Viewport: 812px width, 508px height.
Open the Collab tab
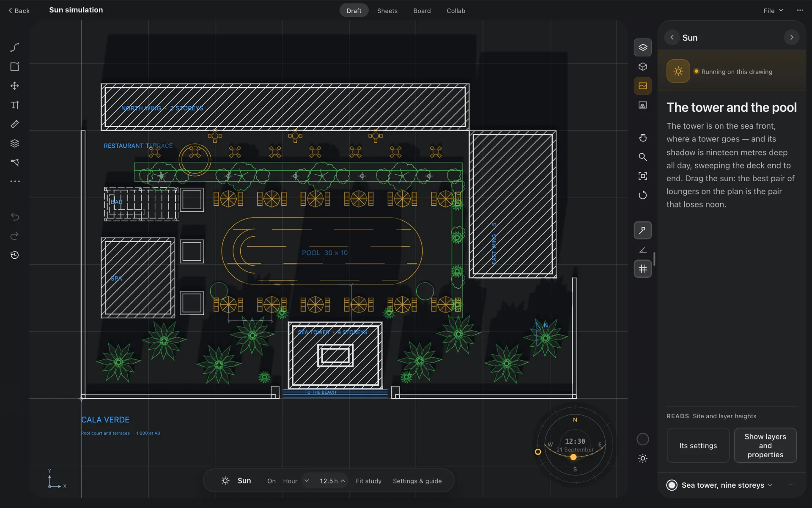click(x=456, y=11)
